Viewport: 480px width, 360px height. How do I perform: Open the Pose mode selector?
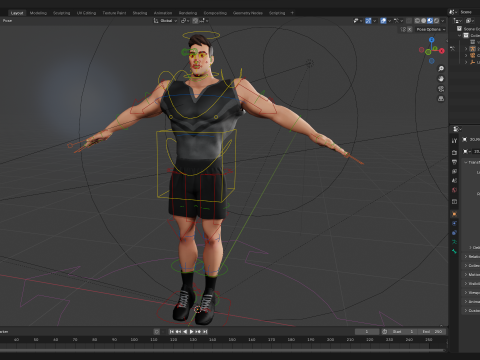pos(7,21)
